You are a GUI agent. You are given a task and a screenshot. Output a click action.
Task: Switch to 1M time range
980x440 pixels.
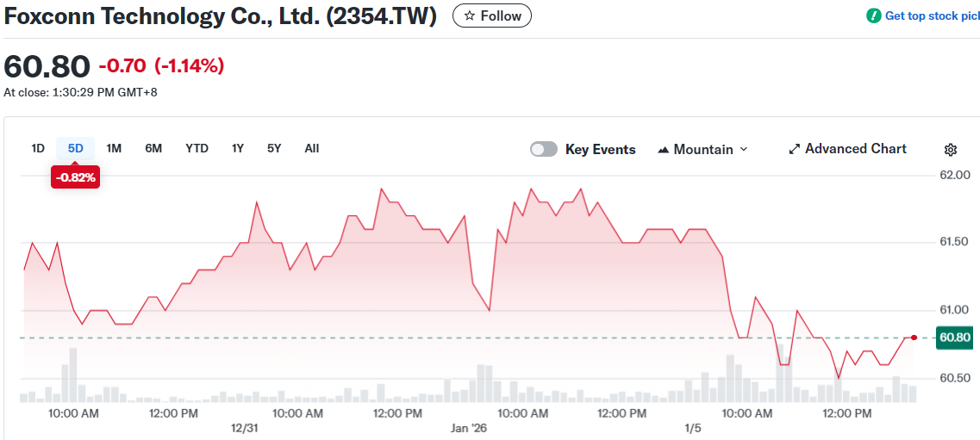pyautogui.click(x=114, y=148)
